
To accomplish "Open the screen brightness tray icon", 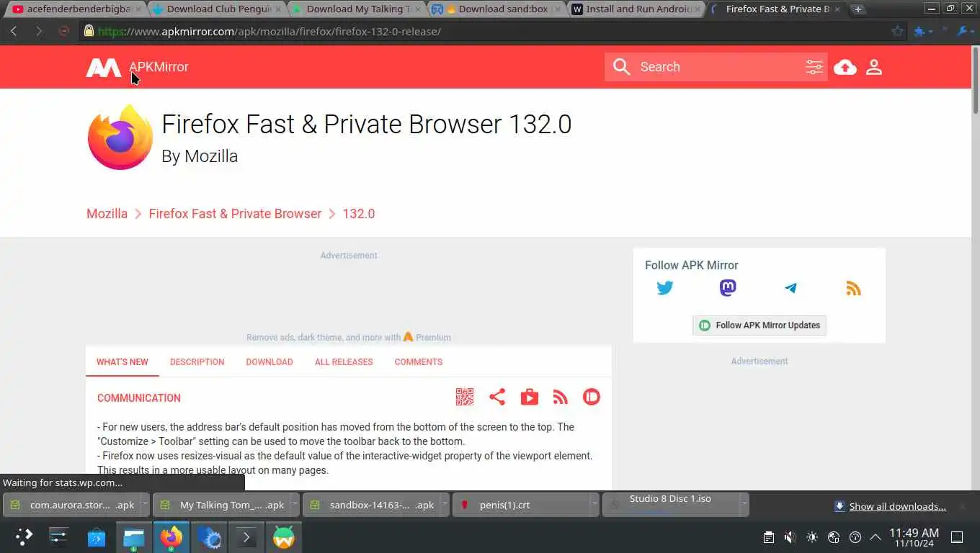I will coord(812,537).
